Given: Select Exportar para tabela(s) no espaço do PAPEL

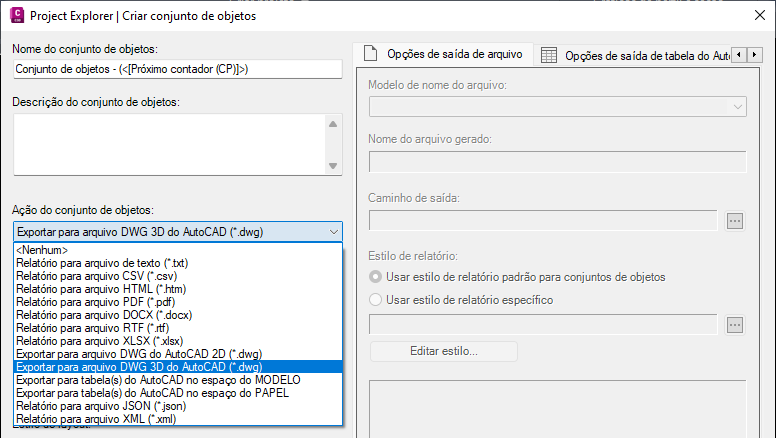Looking at the screenshot, I should tap(178, 393).
